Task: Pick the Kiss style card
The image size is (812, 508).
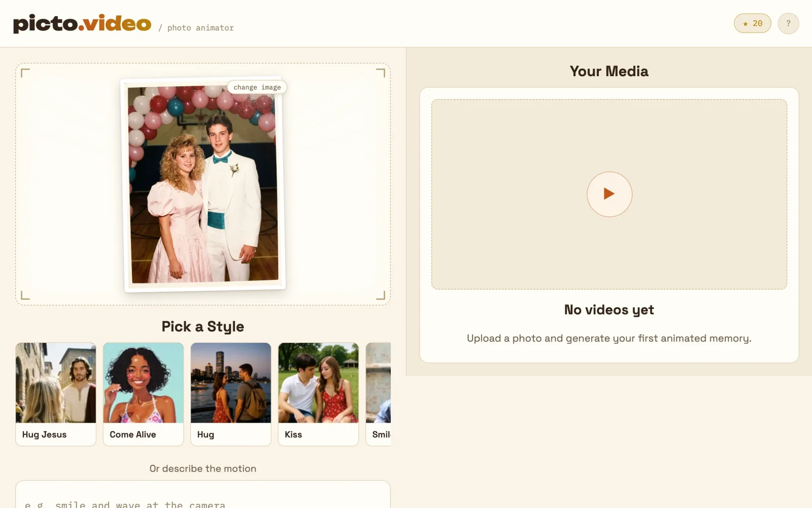Action: pyautogui.click(x=318, y=394)
